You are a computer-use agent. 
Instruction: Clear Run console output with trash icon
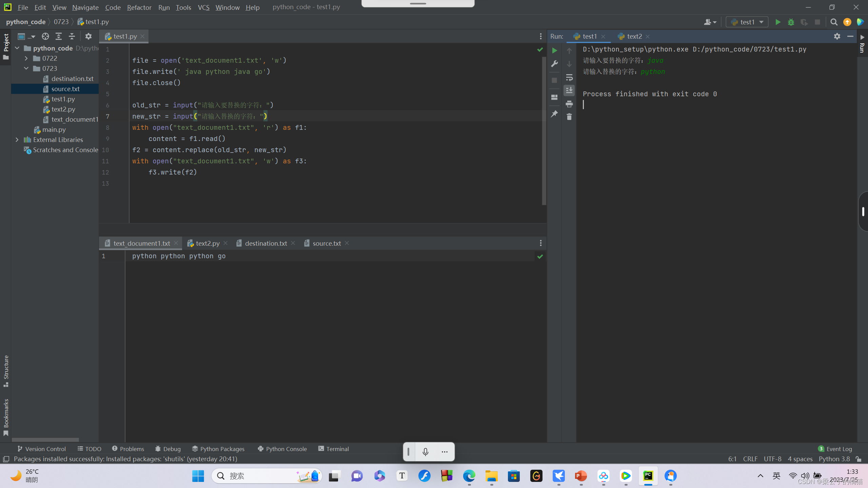click(x=569, y=117)
